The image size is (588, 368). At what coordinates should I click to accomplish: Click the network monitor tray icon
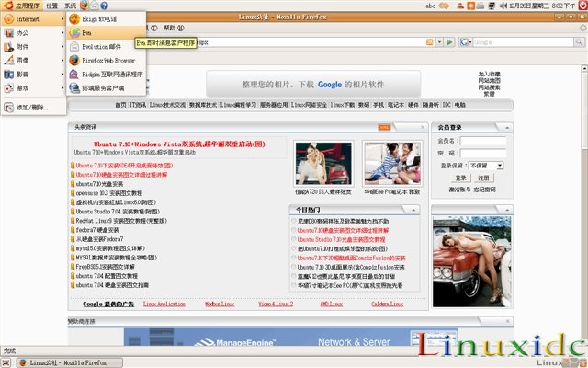[492, 6]
